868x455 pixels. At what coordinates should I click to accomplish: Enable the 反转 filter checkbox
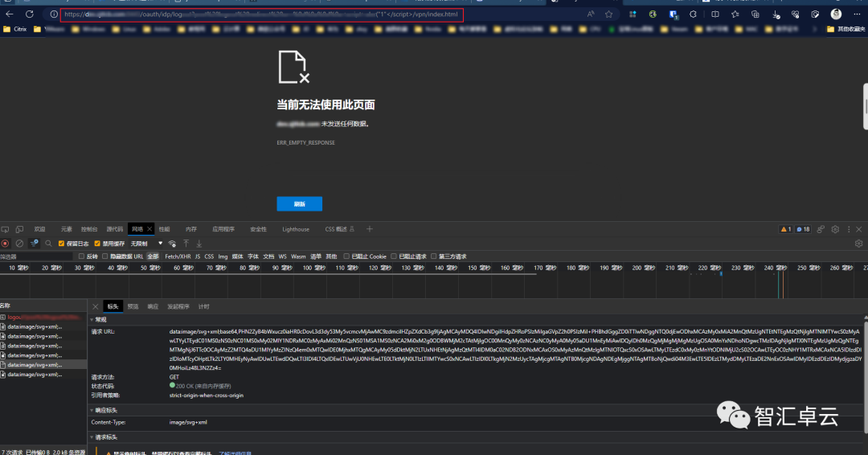tap(80, 256)
